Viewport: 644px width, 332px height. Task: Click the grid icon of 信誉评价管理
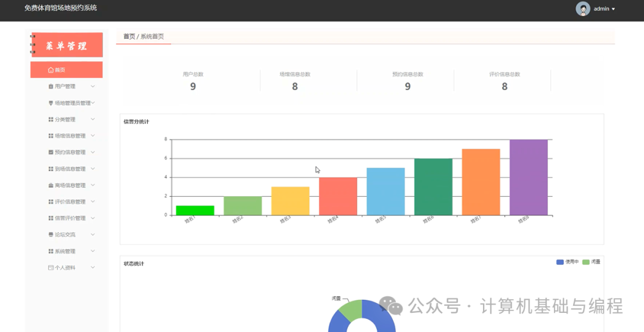point(51,218)
